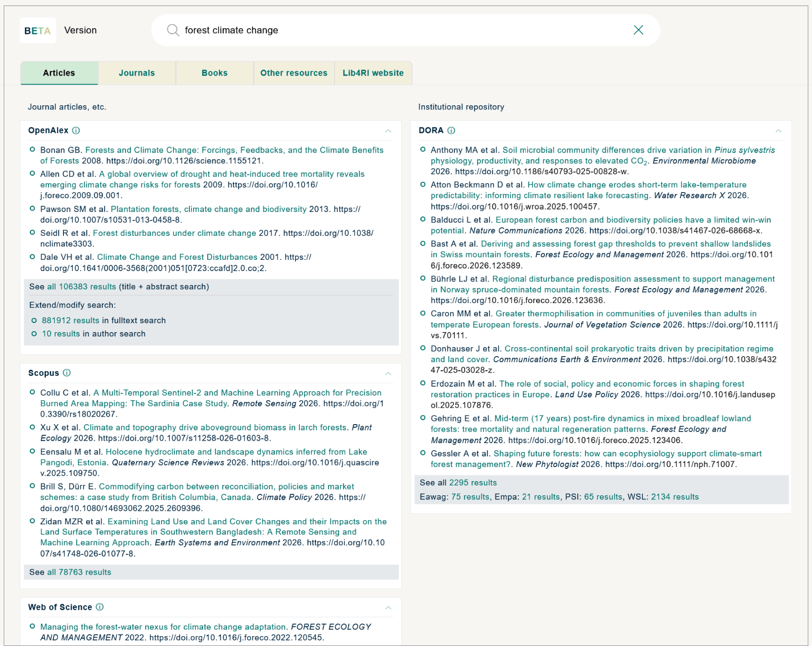Collapse the Scopus results panel

click(x=389, y=373)
